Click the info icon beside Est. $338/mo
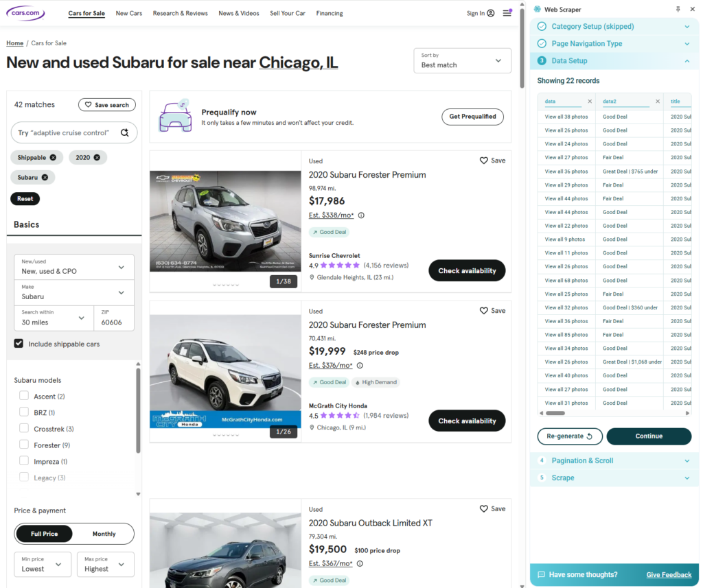This screenshot has height=588, width=703. coord(361,215)
